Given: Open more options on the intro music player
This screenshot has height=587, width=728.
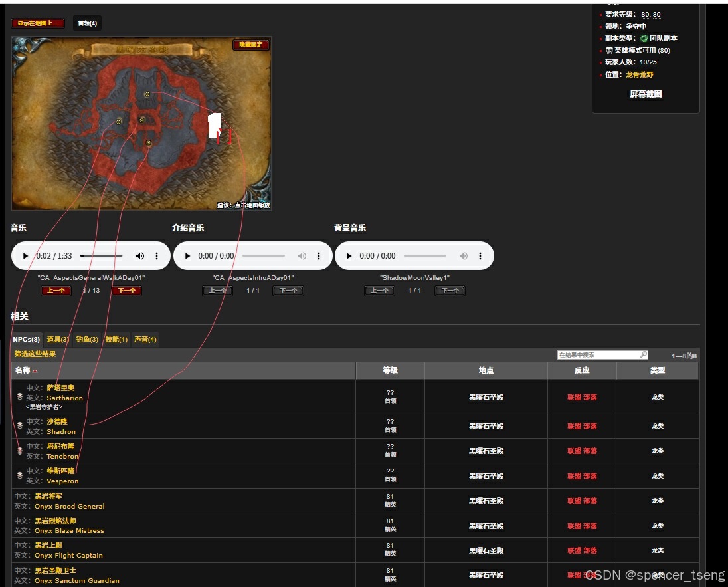Looking at the screenshot, I should tap(319, 256).
